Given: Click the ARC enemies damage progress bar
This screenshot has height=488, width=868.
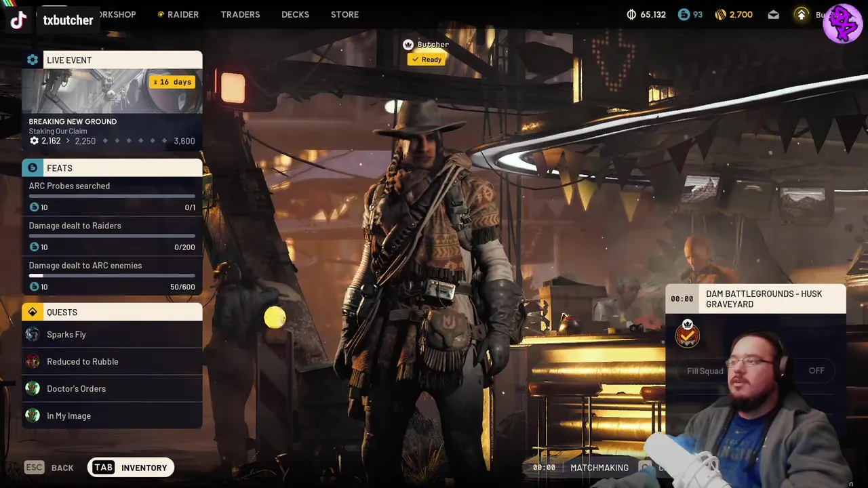Looking at the screenshot, I should click(x=112, y=276).
